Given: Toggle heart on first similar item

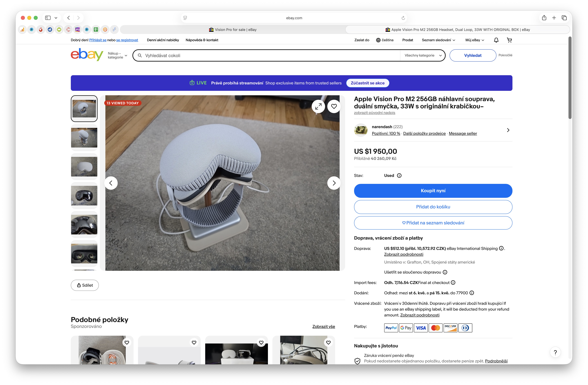Looking at the screenshot, I should tap(127, 342).
